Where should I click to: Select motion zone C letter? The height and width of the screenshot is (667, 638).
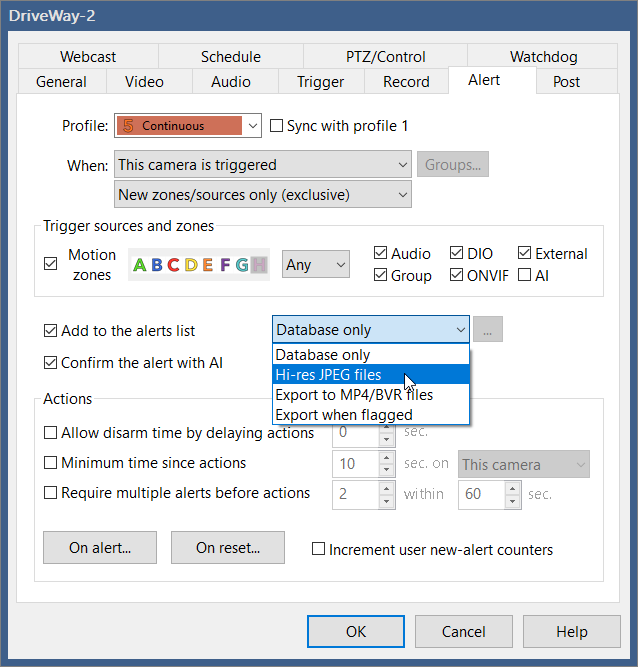coord(173,265)
